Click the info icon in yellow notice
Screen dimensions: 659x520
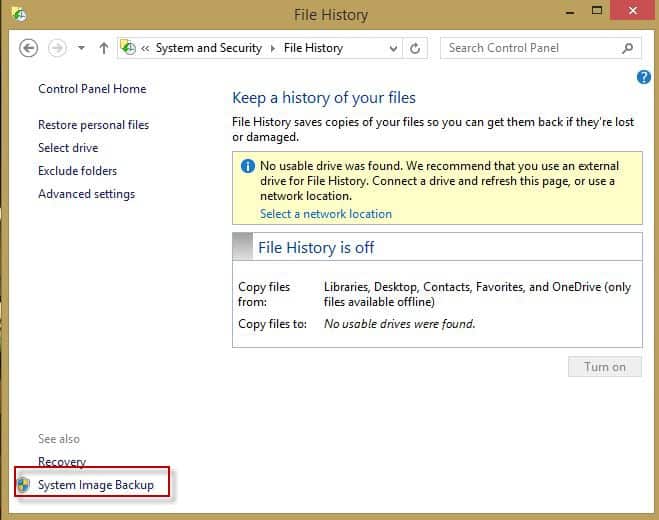pyautogui.click(x=248, y=166)
